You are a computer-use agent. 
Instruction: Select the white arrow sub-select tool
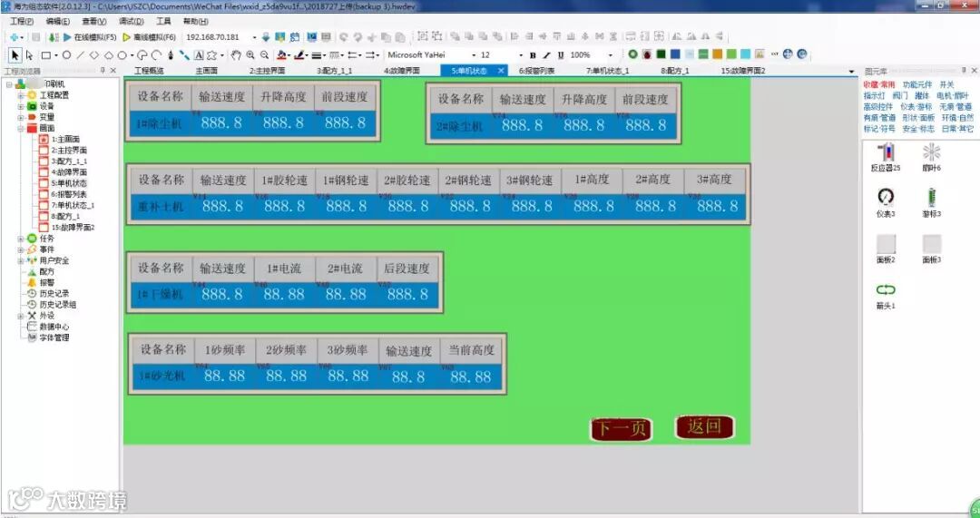(x=29, y=55)
